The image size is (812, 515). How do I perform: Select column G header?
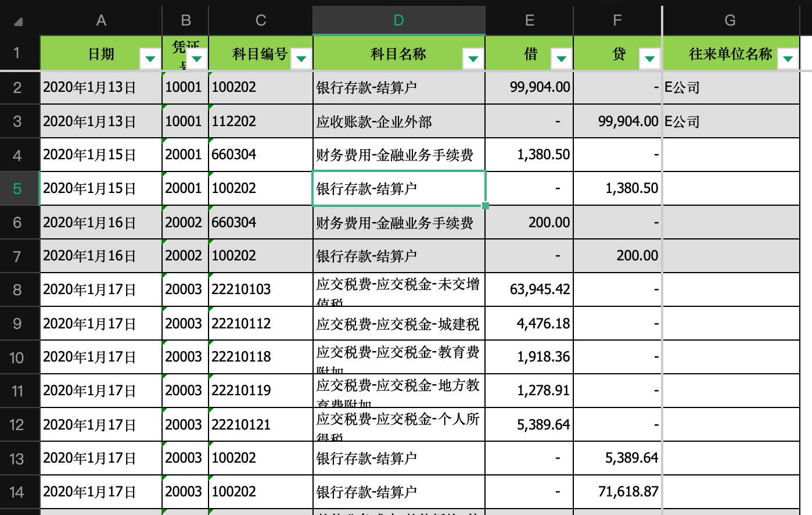[731, 20]
